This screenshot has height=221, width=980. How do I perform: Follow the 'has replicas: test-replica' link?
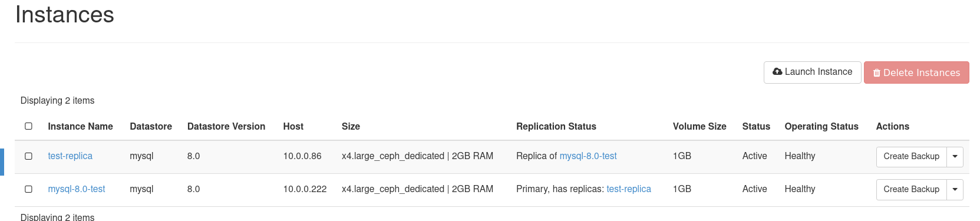pyautogui.click(x=629, y=189)
